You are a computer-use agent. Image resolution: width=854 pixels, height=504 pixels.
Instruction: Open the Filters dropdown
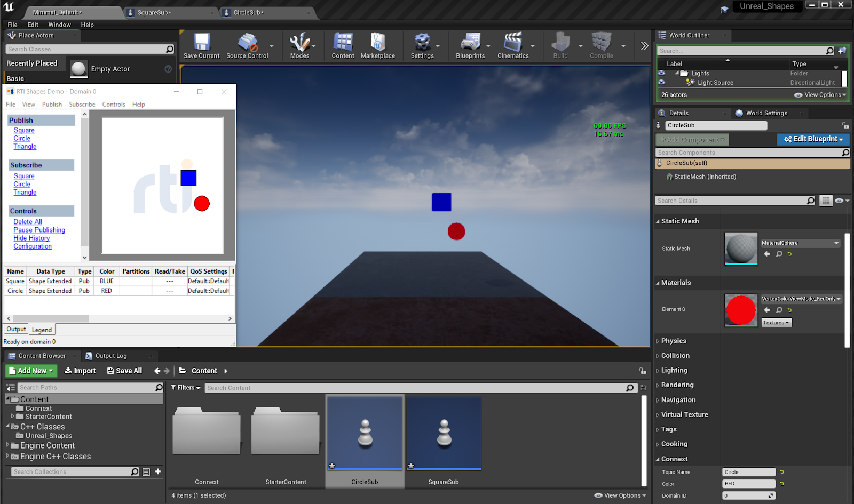coord(185,388)
